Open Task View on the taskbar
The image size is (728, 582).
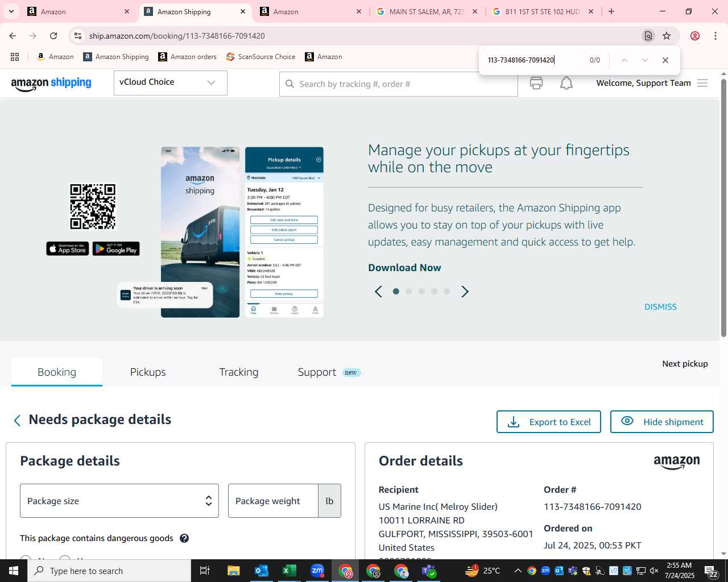click(x=205, y=571)
